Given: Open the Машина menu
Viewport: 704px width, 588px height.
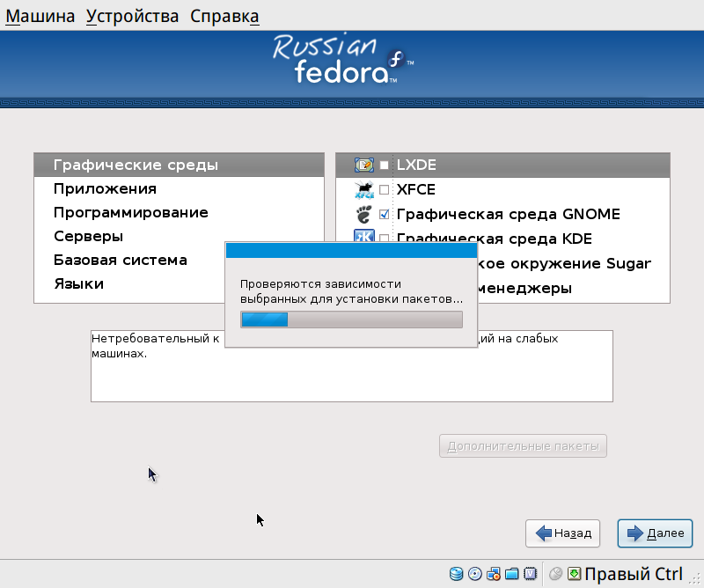Looking at the screenshot, I should [x=40, y=16].
